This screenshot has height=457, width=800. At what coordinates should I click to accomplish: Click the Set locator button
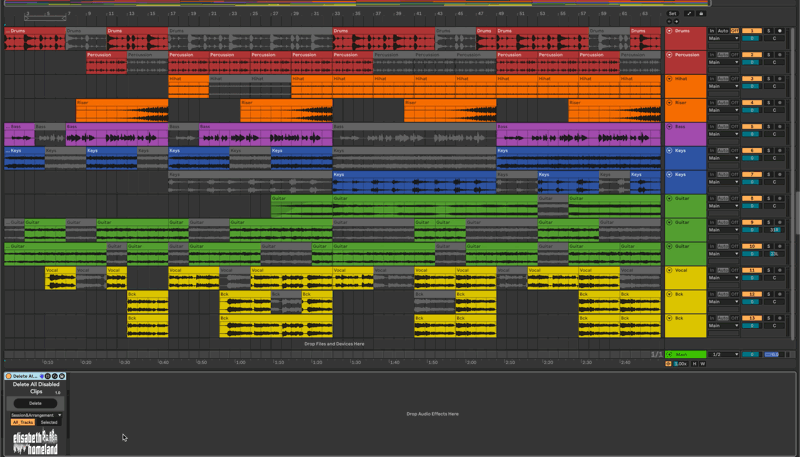click(x=672, y=14)
